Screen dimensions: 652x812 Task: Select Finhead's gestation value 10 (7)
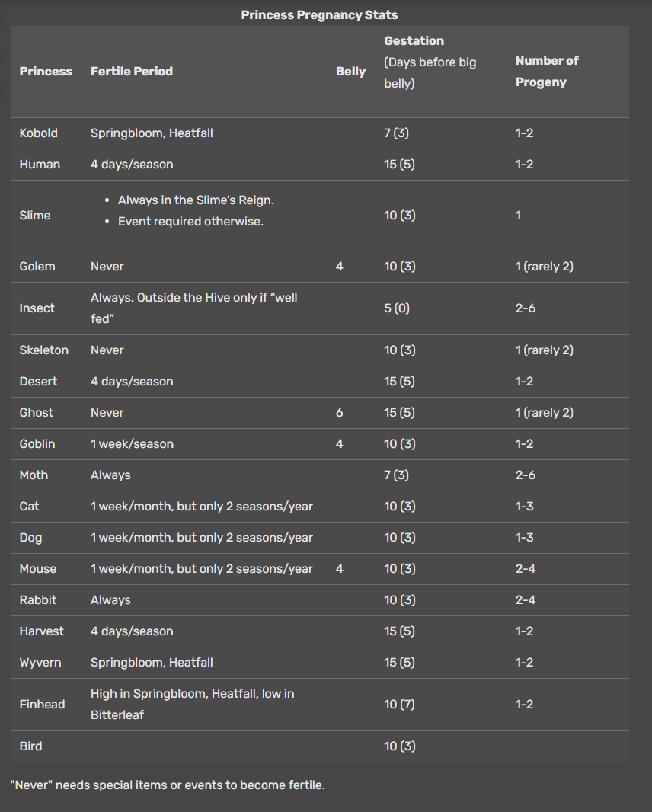click(x=399, y=705)
